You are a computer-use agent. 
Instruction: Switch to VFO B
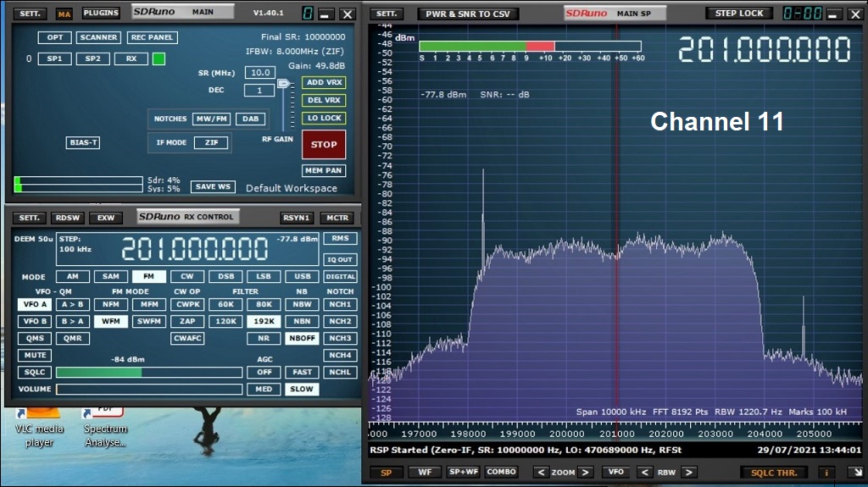tap(35, 321)
